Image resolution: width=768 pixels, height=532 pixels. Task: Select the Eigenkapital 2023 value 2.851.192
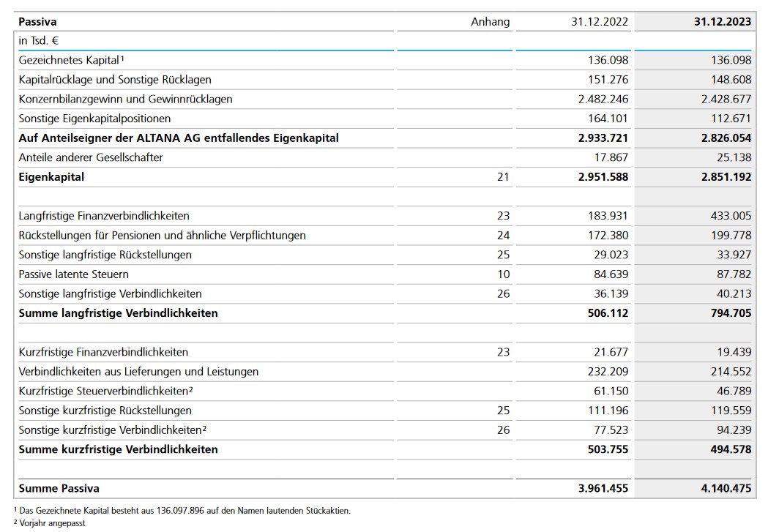pos(723,176)
